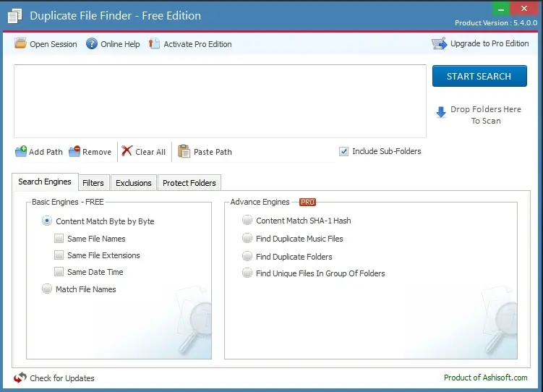Open the Filters tab
Image resolution: width=543 pixels, height=392 pixels.
click(x=93, y=183)
